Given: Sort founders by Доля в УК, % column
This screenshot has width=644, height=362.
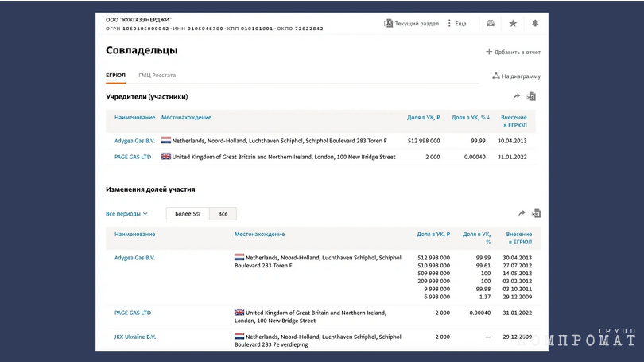Looking at the screenshot, I should 470,117.
